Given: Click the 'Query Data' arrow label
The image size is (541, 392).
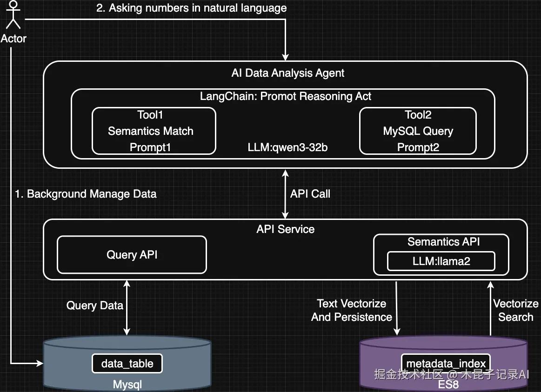Looking at the screenshot, I should click(x=95, y=306).
